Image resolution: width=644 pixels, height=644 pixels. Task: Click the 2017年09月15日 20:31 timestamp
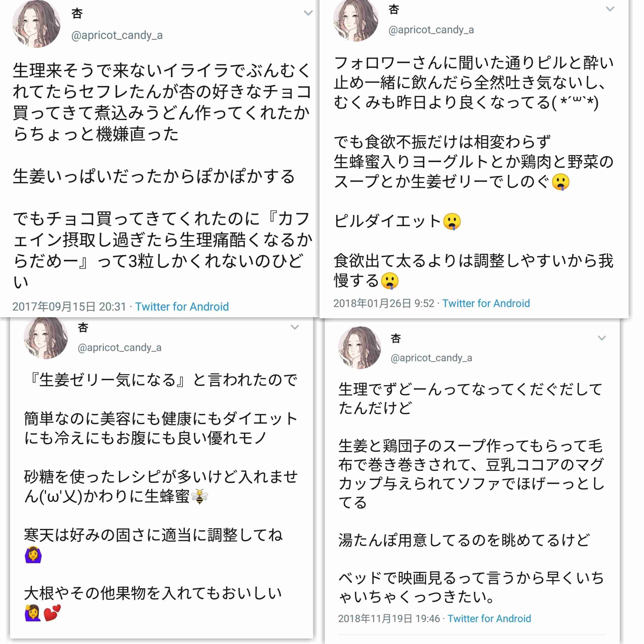69,307
